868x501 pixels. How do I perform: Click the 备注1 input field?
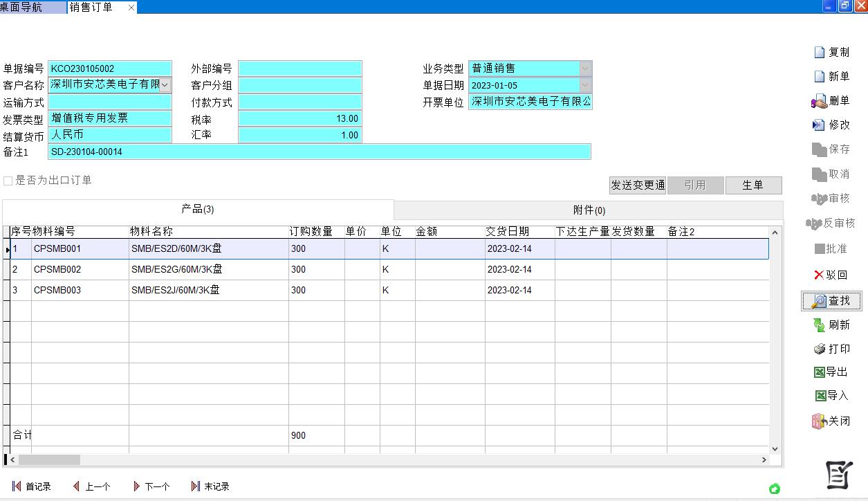[319, 152]
